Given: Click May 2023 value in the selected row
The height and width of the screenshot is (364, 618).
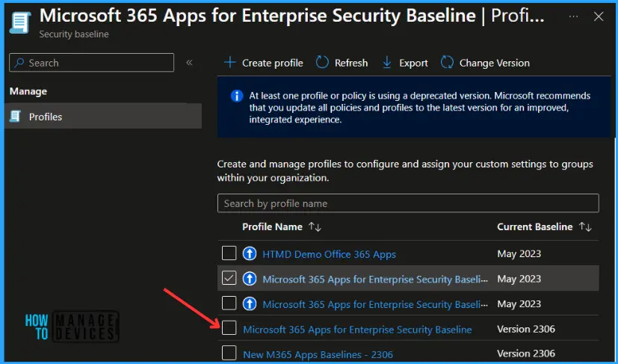Looking at the screenshot, I should point(519,279).
